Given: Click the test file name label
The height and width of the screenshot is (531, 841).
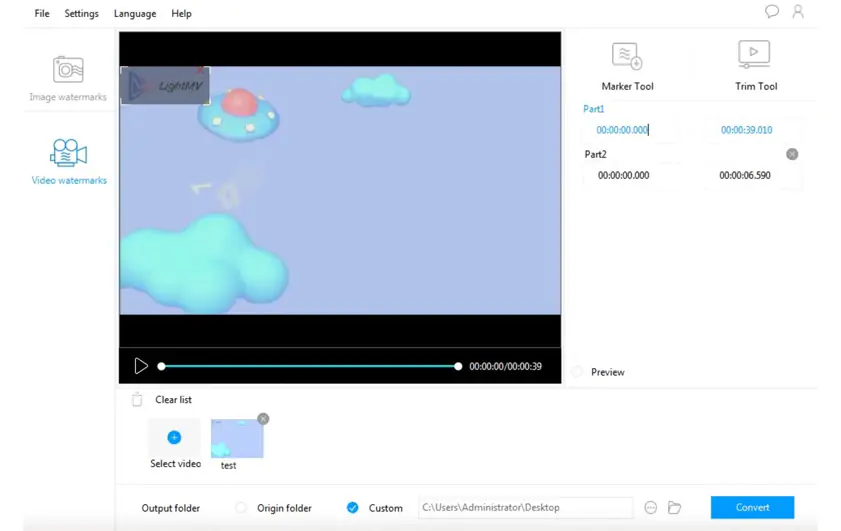Looking at the screenshot, I should 228,466.
